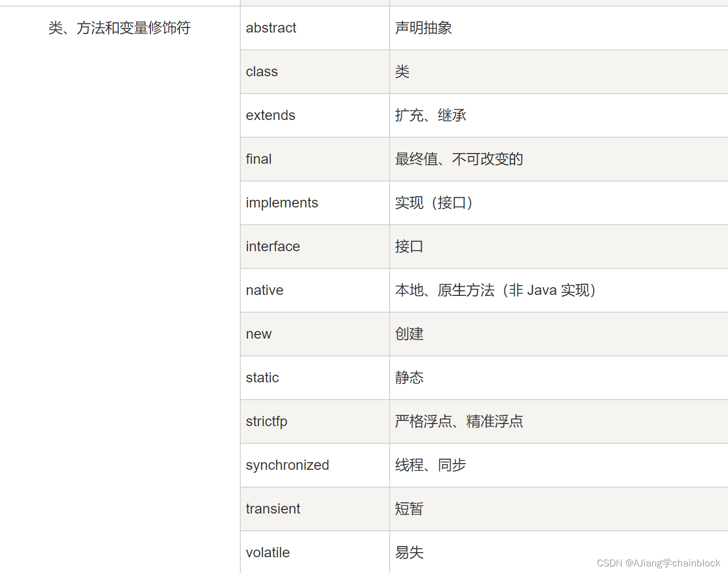Select the 'class' keyword cell
Image resolution: width=728 pixels, height=573 pixels.
tap(315, 72)
